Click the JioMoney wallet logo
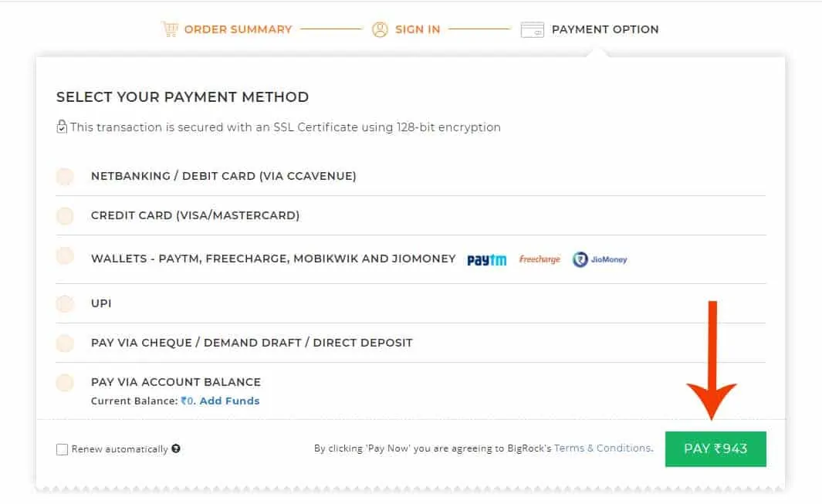 [600, 259]
